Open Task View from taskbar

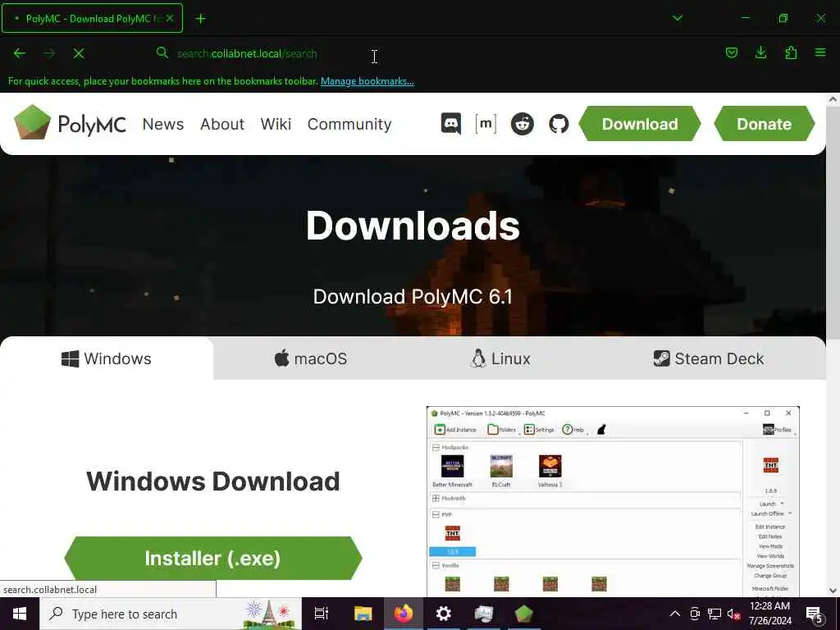click(321, 614)
